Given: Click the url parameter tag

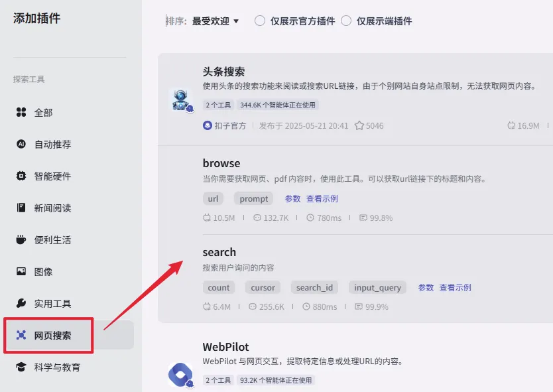Looking at the screenshot, I should tap(213, 198).
